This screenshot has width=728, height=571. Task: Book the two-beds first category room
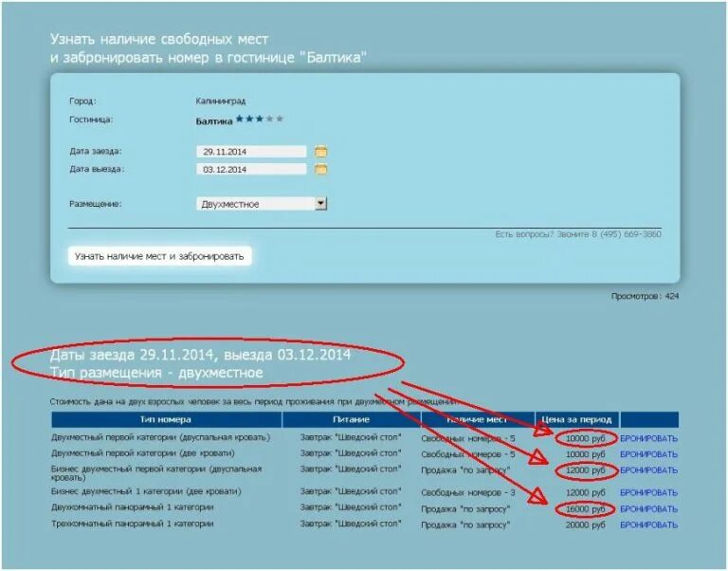click(x=648, y=454)
